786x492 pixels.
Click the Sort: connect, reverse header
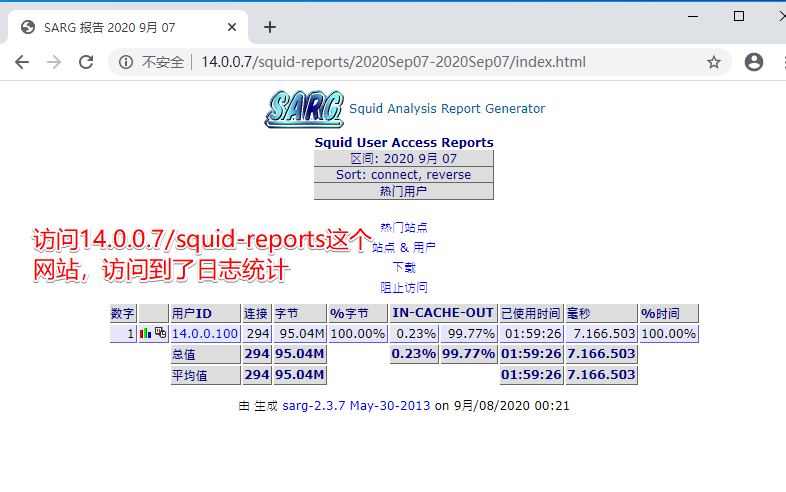(404, 175)
